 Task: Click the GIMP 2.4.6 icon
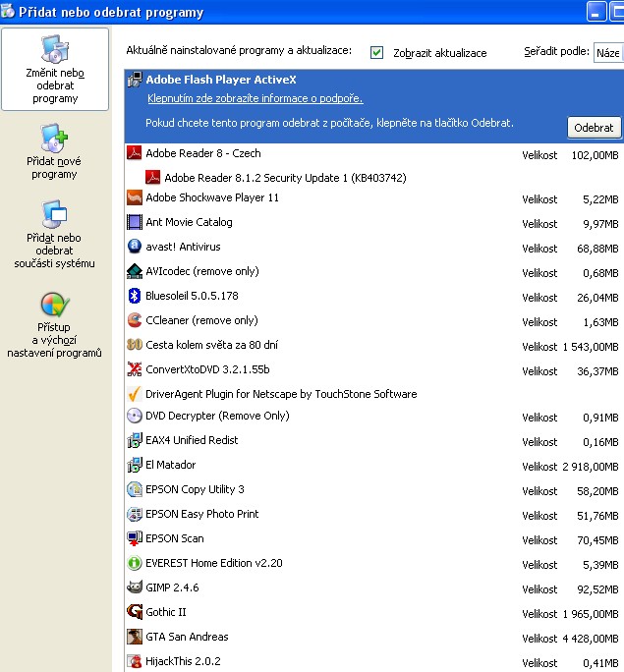pyautogui.click(x=136, y=588)
